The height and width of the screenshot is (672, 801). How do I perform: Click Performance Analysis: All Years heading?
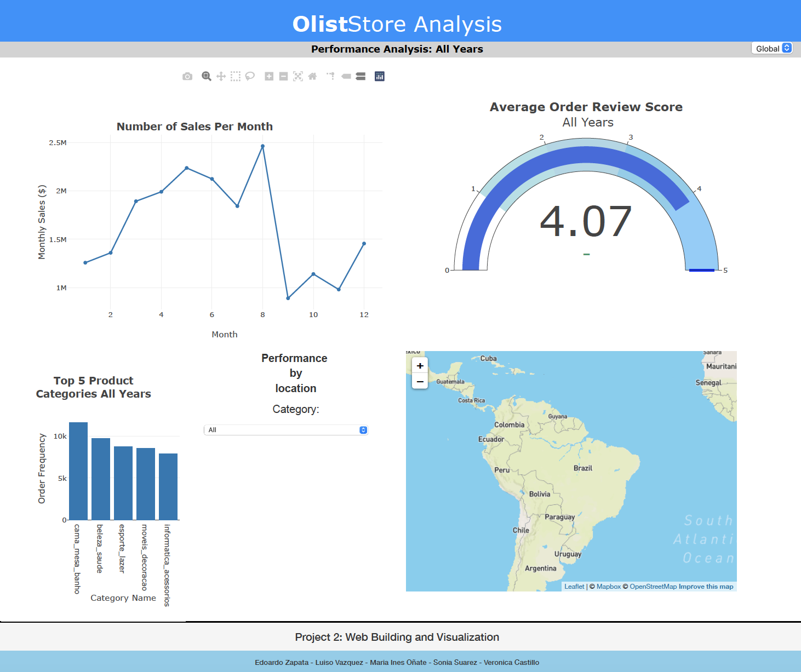397,49
